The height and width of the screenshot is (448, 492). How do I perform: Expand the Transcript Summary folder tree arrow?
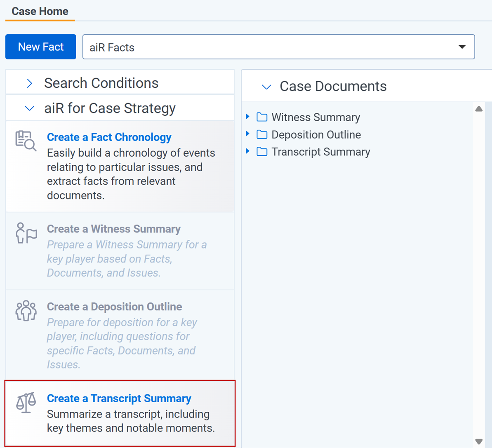[247, 151]
